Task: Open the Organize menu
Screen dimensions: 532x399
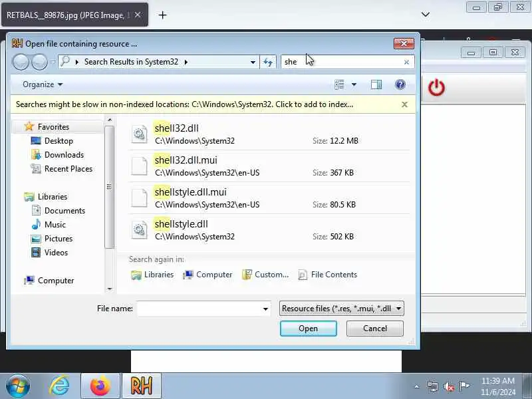Action: click(43, 84)
